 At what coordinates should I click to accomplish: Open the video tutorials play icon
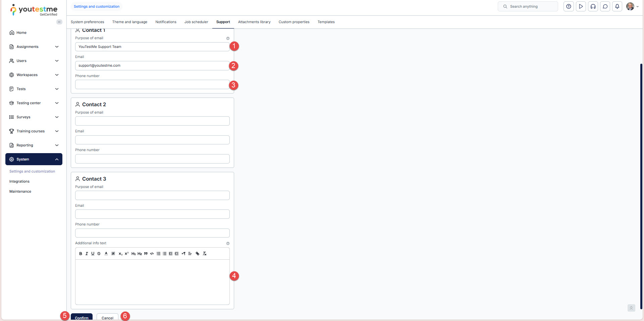[x=581, y=6]
